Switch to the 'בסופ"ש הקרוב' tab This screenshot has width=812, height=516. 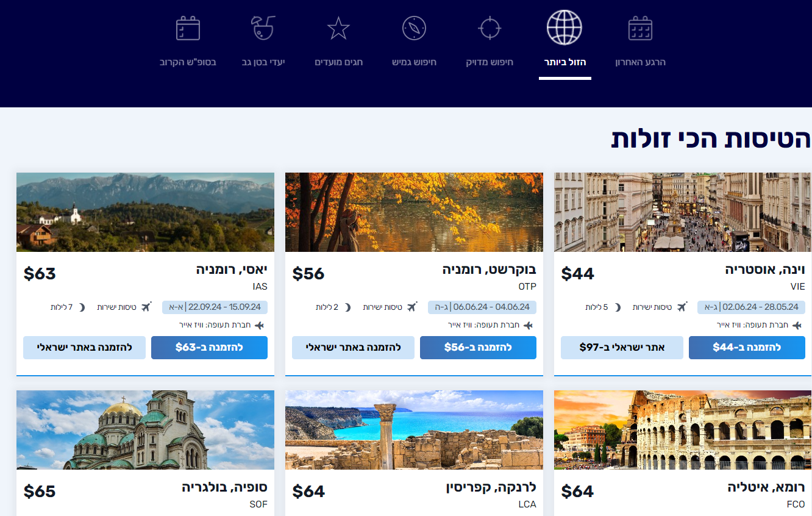[188, 62]
